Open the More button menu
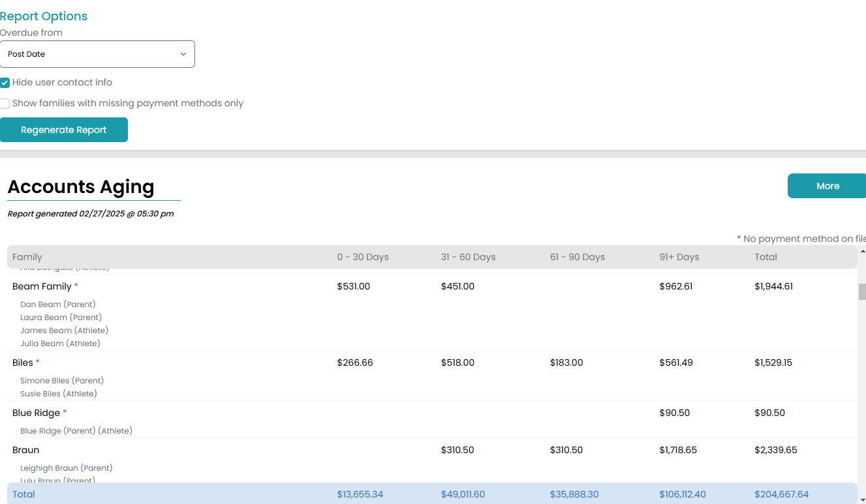Screen dimensions: 866x504 [827, 186]
